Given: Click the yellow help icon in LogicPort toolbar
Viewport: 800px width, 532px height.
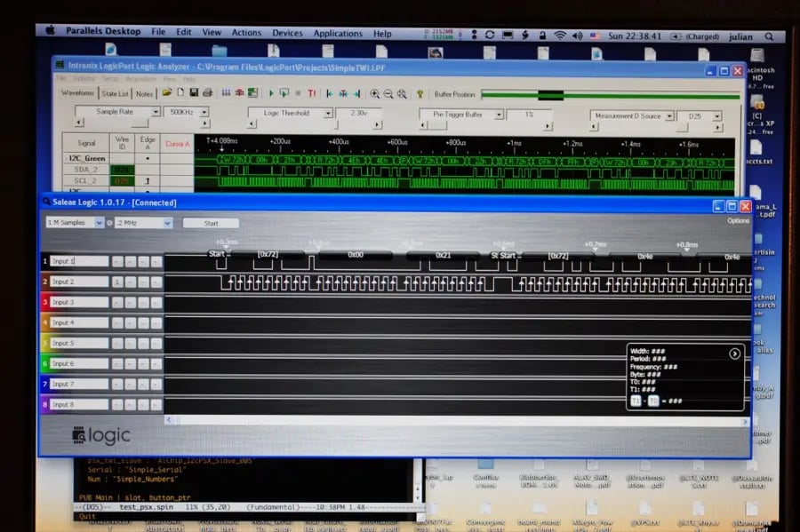Looking at the screenshot, I should pyautogui.click(x=420, y=94).
